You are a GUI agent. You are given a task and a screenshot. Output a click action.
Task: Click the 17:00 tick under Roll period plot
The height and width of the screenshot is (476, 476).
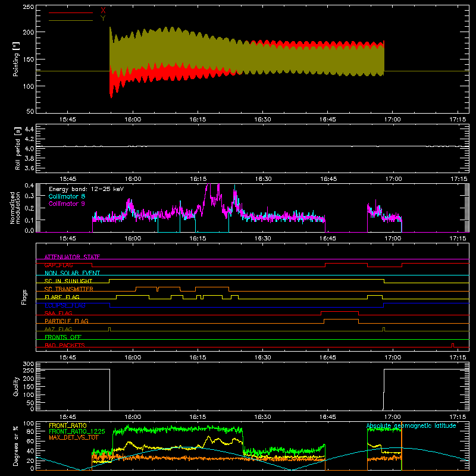pyautogui.click(x=393, y=179)
